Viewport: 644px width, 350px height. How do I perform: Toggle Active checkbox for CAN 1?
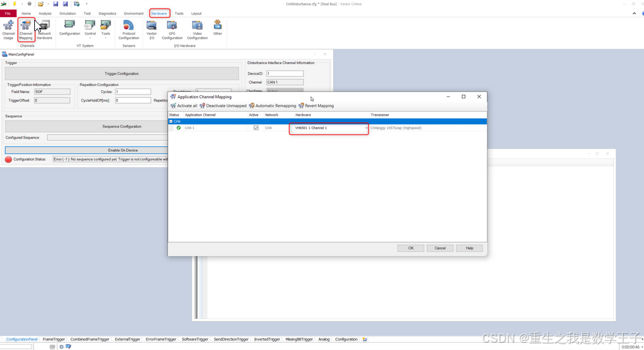(256, 128)
